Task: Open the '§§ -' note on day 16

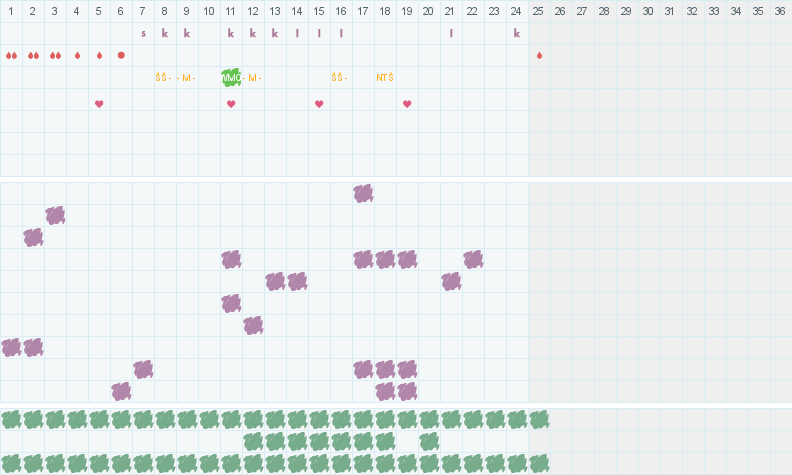Action: pyautogui.click(x=341, y=77)
